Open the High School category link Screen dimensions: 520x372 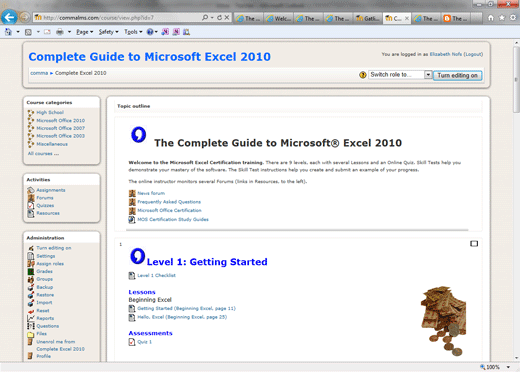tap(50, 113)
